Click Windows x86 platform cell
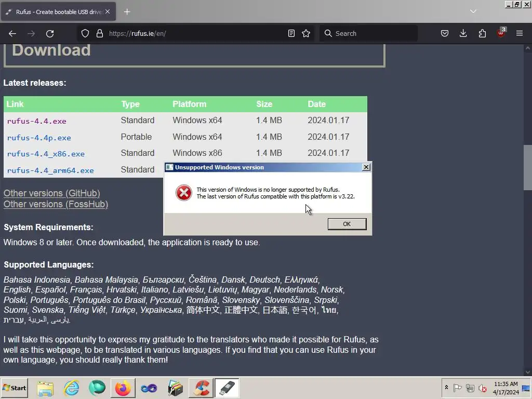532x399 pixels. pos(197,153)
